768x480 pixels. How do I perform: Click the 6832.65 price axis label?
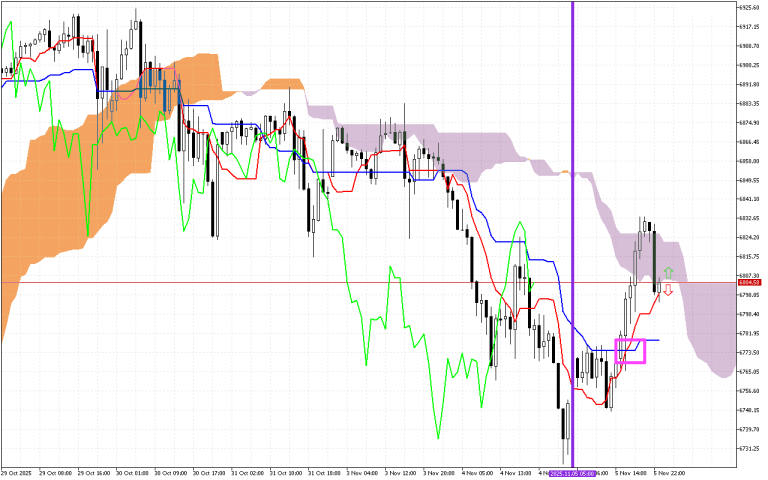pos(750,218)
